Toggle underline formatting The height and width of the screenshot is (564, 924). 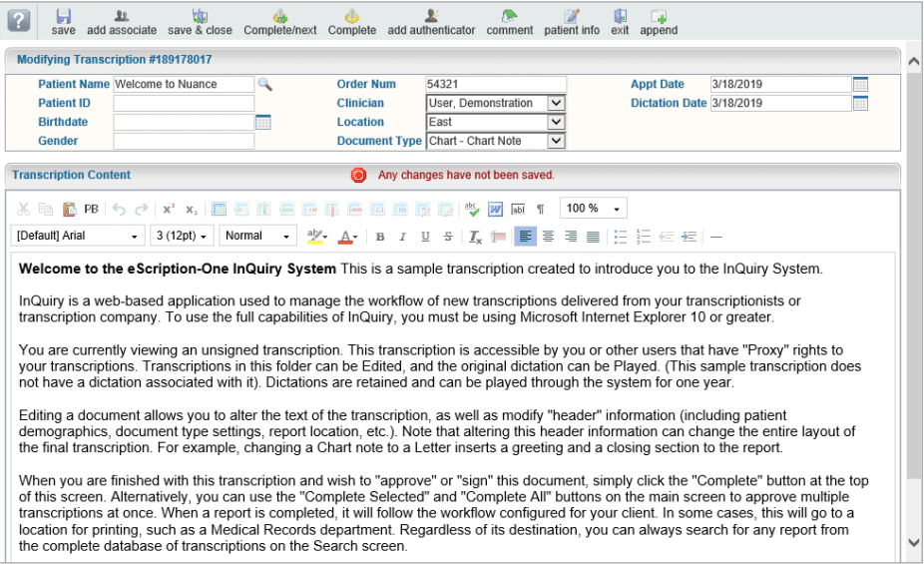(425, 237)
